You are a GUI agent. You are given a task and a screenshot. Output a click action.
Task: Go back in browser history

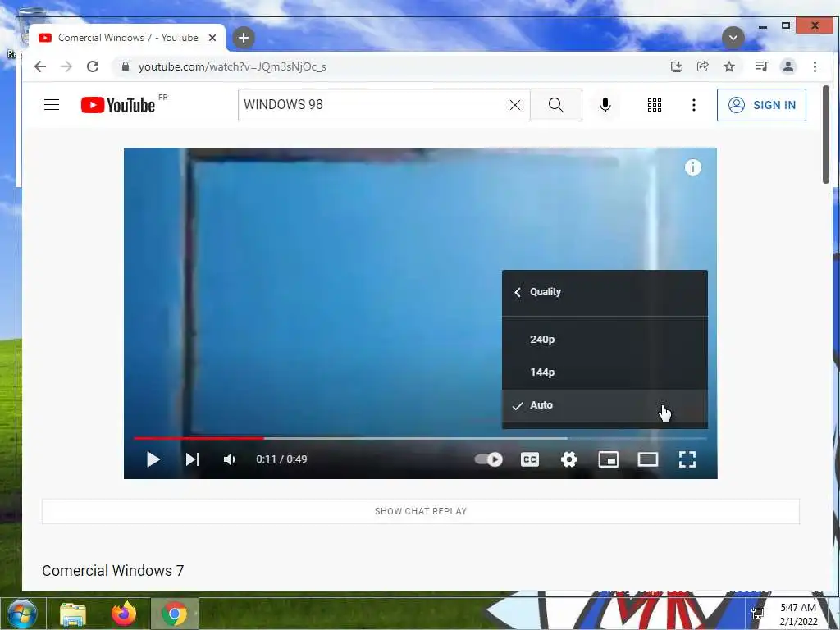coord(40,66)
